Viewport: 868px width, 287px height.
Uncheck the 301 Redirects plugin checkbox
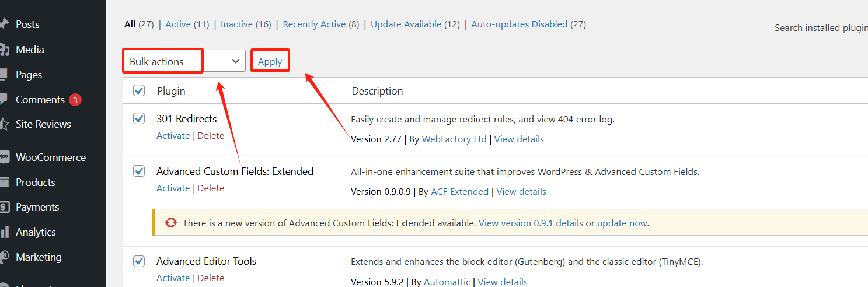coord(139,118)
